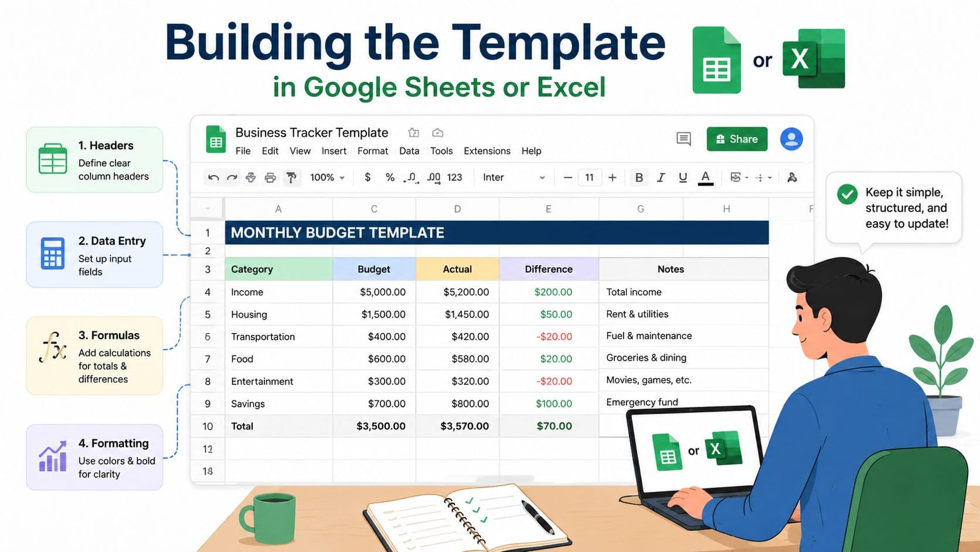
Task: Click the Difference header cell
Action: click(x=549, y=269)
